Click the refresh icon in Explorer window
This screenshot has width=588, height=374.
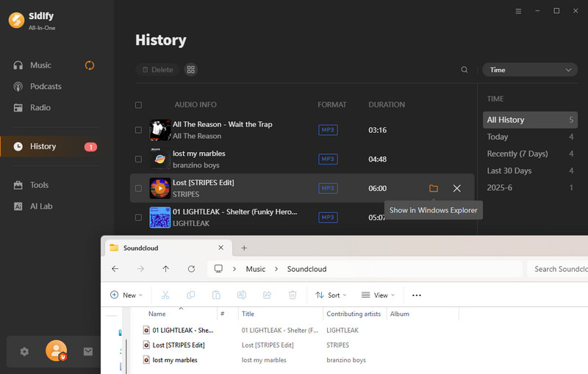tap(191, 269)
